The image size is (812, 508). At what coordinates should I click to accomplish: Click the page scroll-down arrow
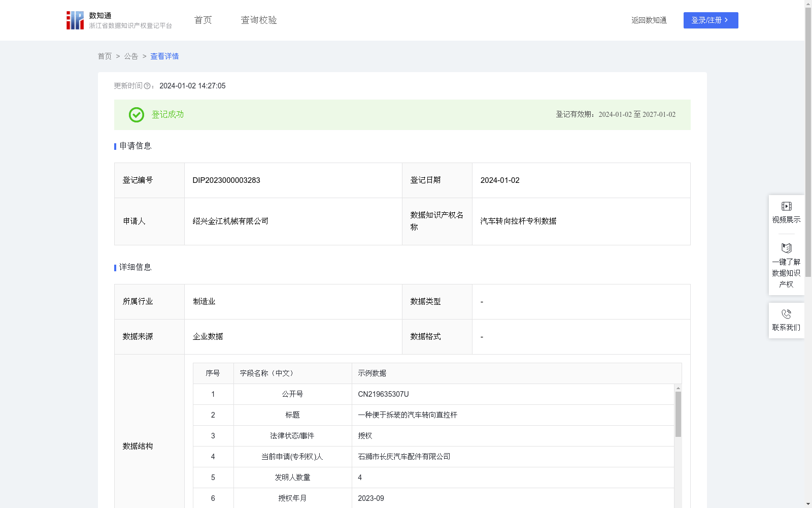click(x=808, y=504)
